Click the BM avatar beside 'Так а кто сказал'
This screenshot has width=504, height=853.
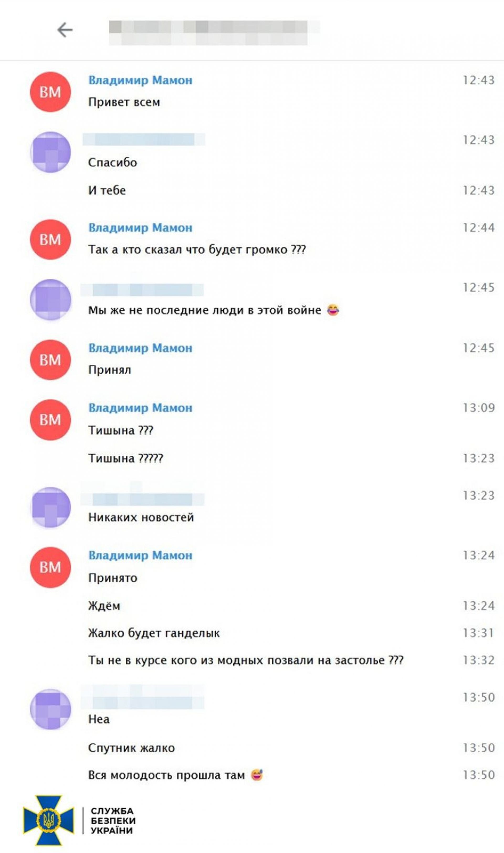(x=50, y=239)
